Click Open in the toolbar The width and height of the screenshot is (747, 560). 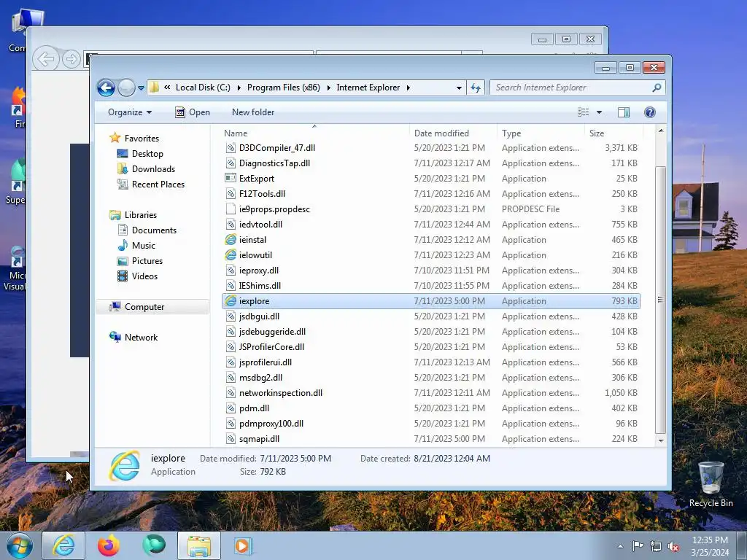coord(193,112)
